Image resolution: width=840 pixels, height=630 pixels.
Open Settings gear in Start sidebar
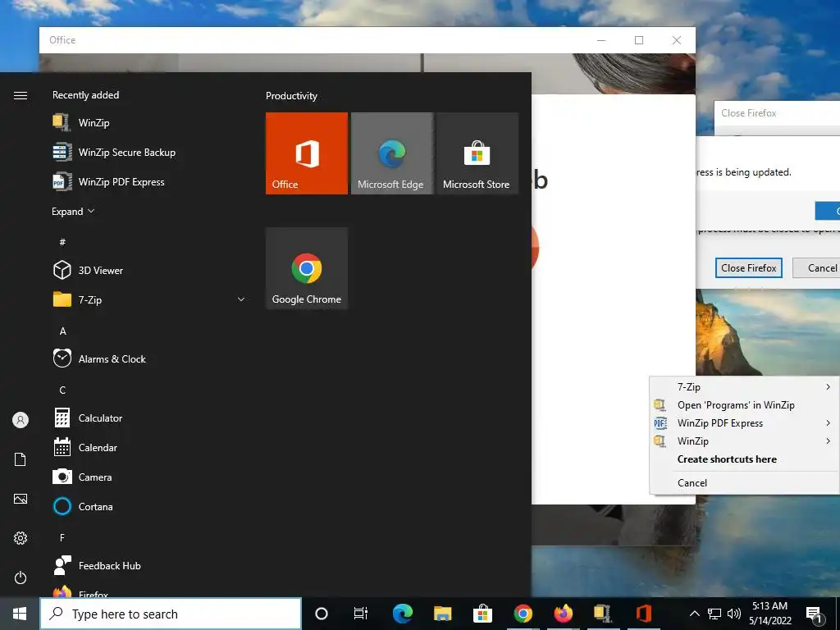pyautogui.click(x=21, y=538)
